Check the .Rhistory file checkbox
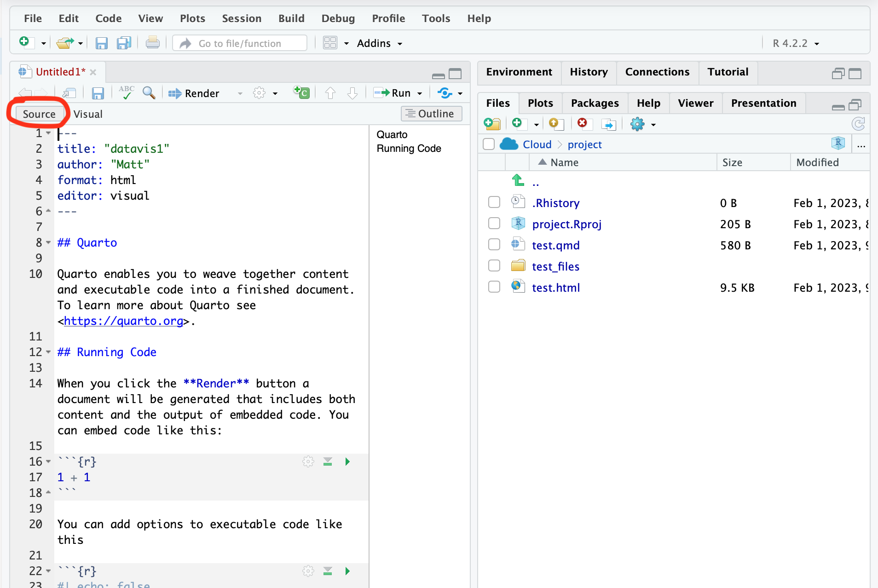The image size is (878, 588). (x=494, y=202)
